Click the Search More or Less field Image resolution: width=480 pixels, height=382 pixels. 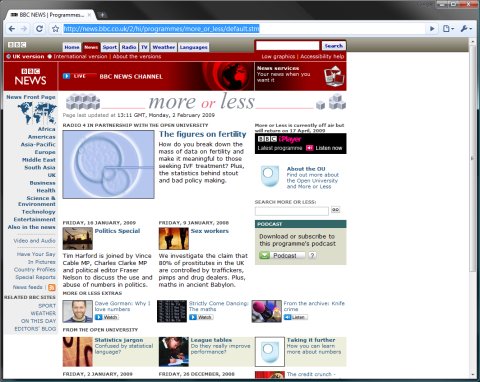point(292,211)
